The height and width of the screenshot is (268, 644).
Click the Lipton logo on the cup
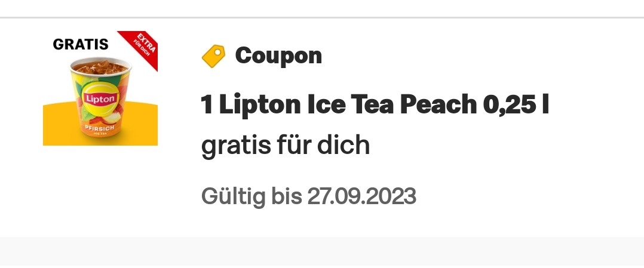(100, 98)
